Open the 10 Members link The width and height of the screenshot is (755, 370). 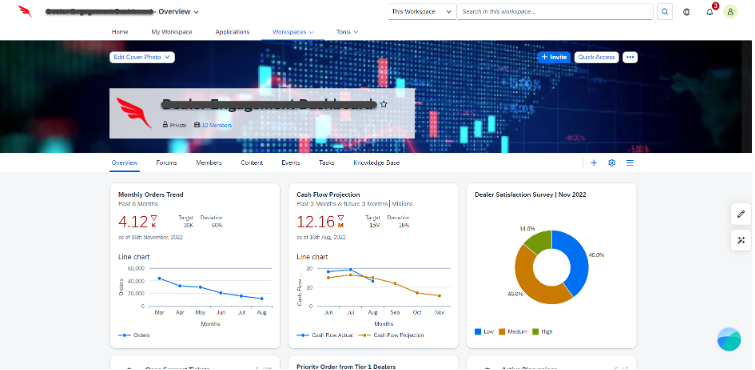pyautogui.click(x=216, y=125)
